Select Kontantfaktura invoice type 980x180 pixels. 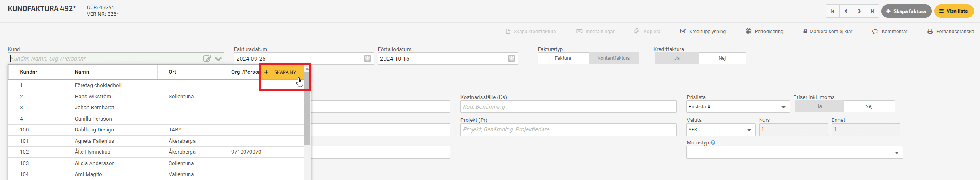click(614, 58)
